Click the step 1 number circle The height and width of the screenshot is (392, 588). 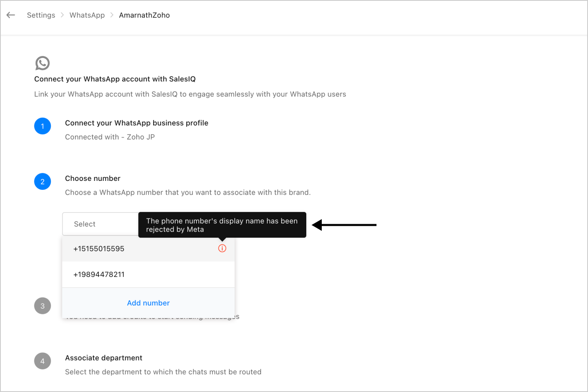pyautogui.click(x=42, y=126)
